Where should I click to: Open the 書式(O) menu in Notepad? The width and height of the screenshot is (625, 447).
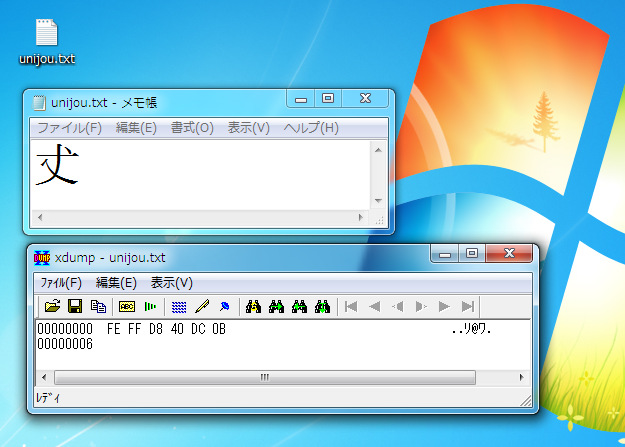click(193, 128)
